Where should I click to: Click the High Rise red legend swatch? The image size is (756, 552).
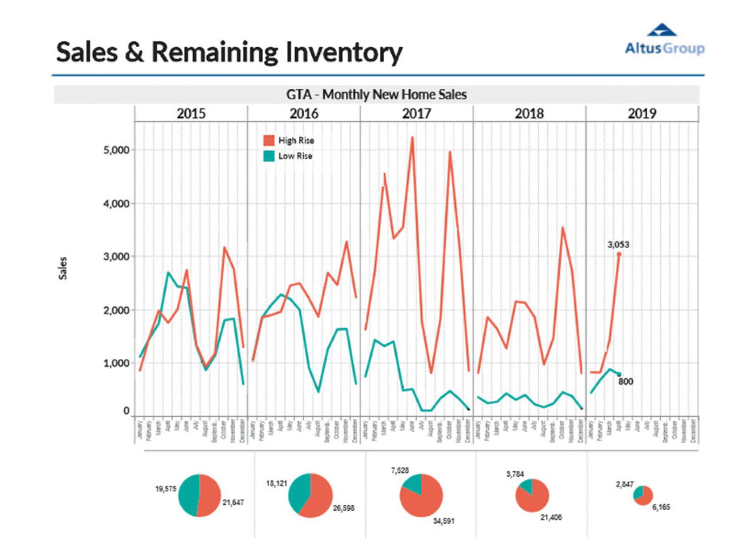(269, 141)
